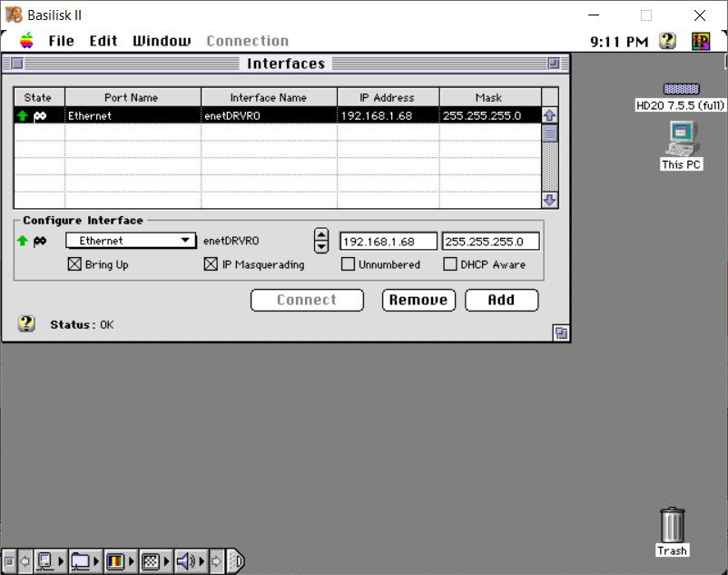Open the Ethernet port dropdown

131,241
